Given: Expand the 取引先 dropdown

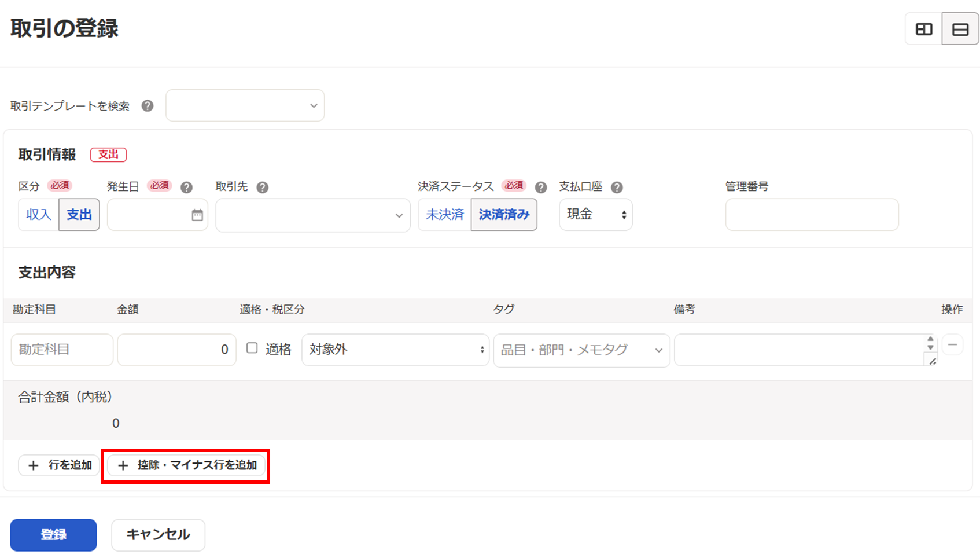Looking at the screenshot, I should (x=313, y=215).
